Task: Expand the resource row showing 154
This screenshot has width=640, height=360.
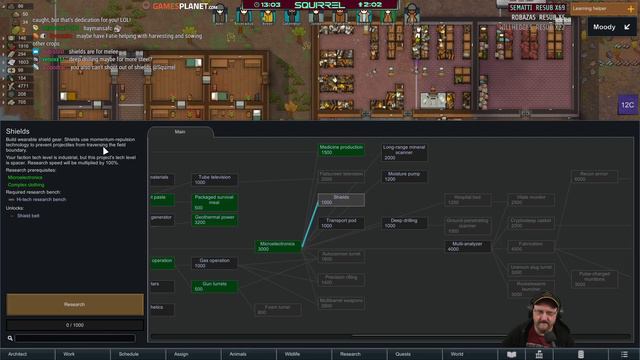Action: tap(3, 78)
